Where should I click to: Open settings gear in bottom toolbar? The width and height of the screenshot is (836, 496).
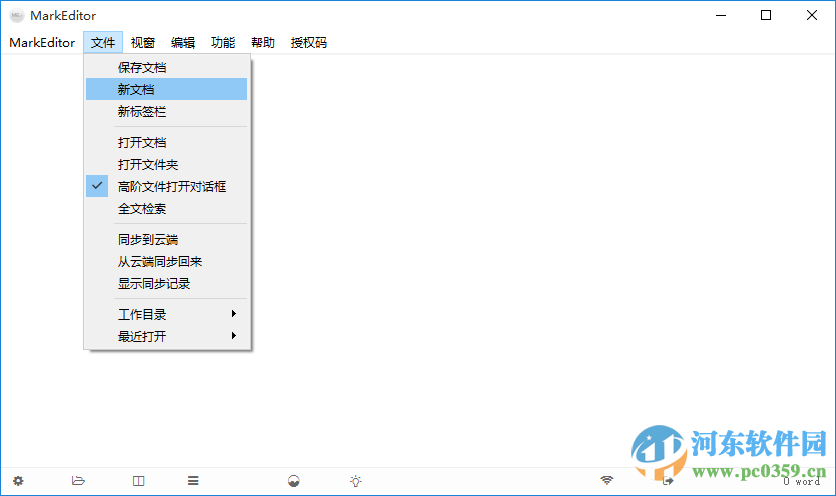click(x=18, y=481)
